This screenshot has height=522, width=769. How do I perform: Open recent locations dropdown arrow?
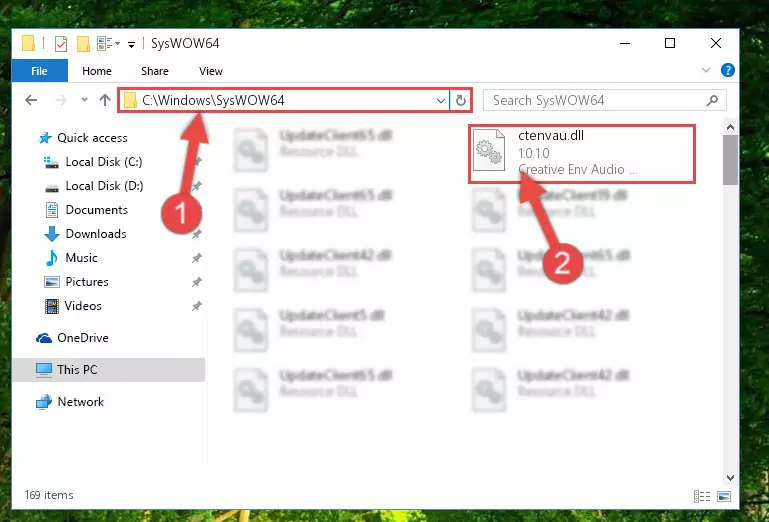(x=84, y=100)
